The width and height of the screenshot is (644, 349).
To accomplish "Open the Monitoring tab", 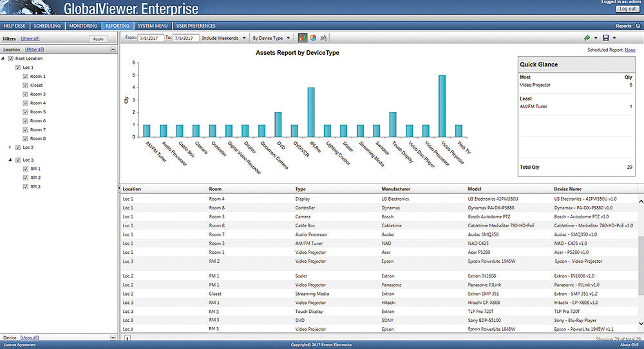I will click(x=83, y=26).
